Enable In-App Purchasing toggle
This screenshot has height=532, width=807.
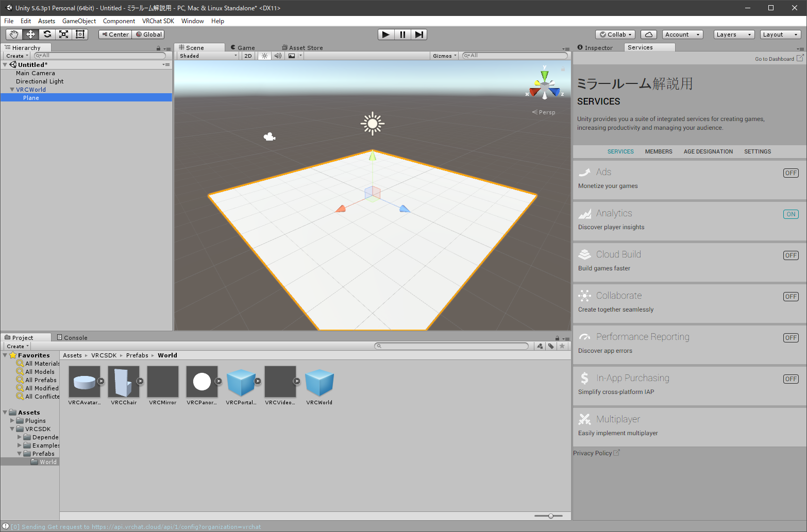[x=791, y=379]
